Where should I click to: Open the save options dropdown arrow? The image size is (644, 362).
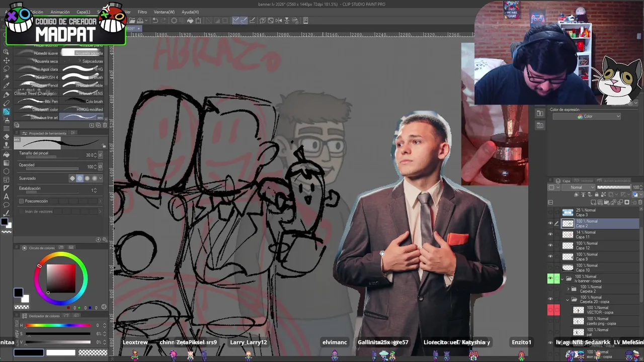(x=146, y=21)
